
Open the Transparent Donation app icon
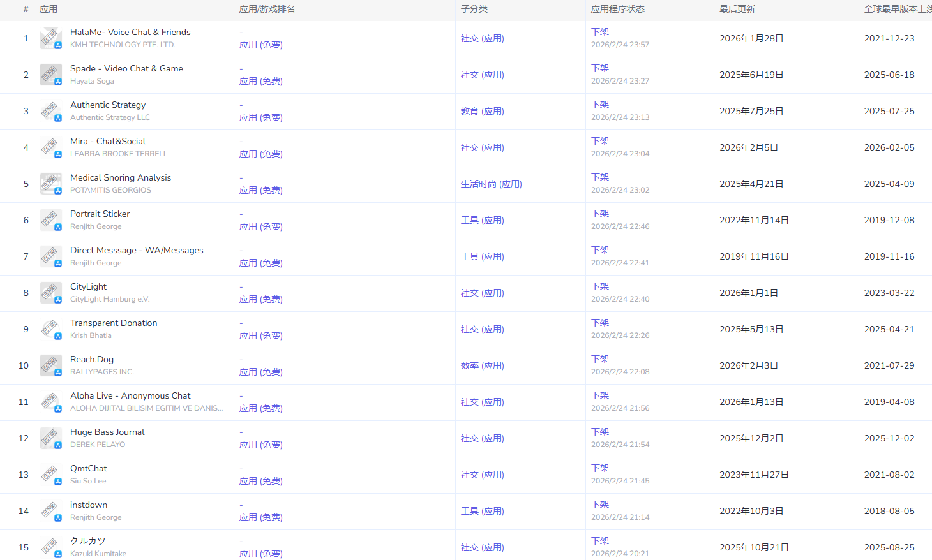[51, 329]
